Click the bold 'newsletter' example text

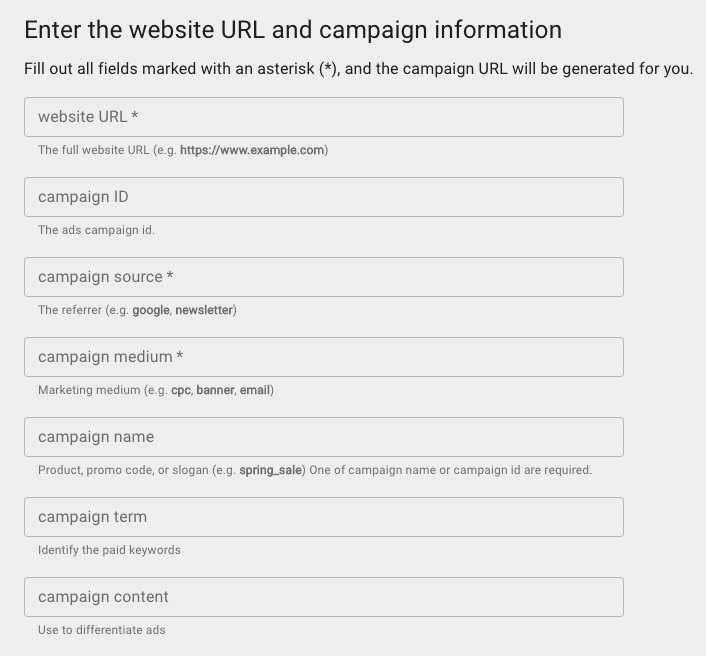tap(204, 310)
